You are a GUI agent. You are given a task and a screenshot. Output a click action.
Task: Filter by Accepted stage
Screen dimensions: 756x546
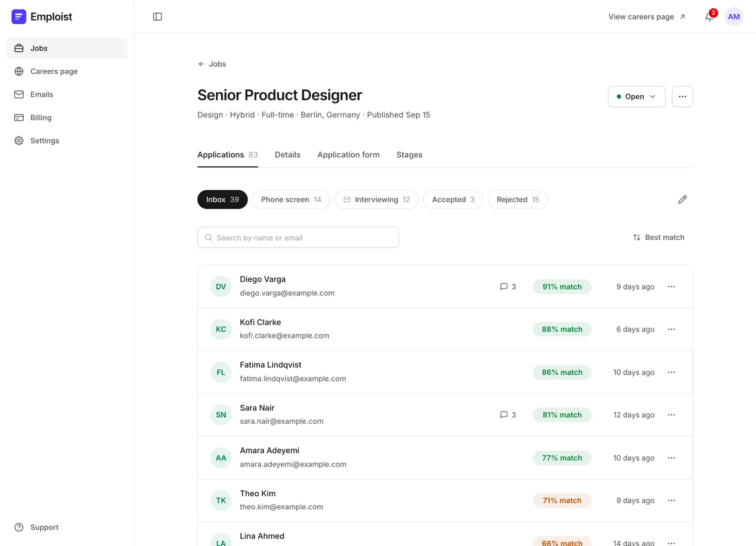pyautogui.click(x=453, y=200)
